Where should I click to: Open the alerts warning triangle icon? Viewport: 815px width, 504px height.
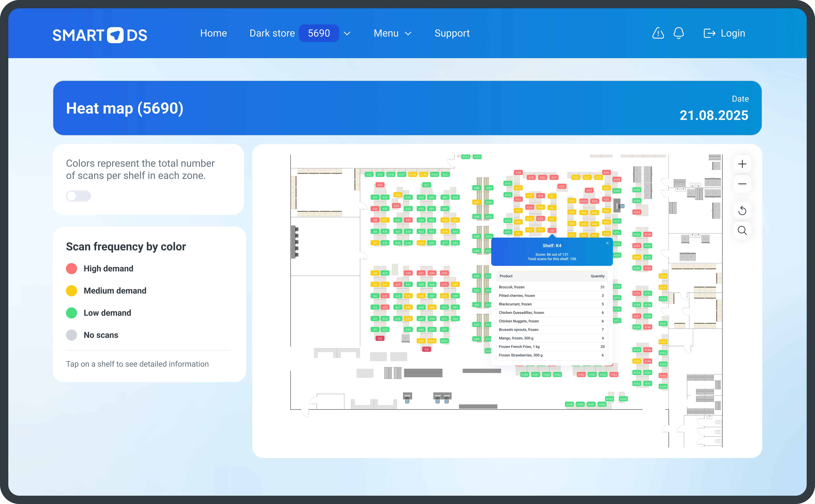[x=658, y=33]
